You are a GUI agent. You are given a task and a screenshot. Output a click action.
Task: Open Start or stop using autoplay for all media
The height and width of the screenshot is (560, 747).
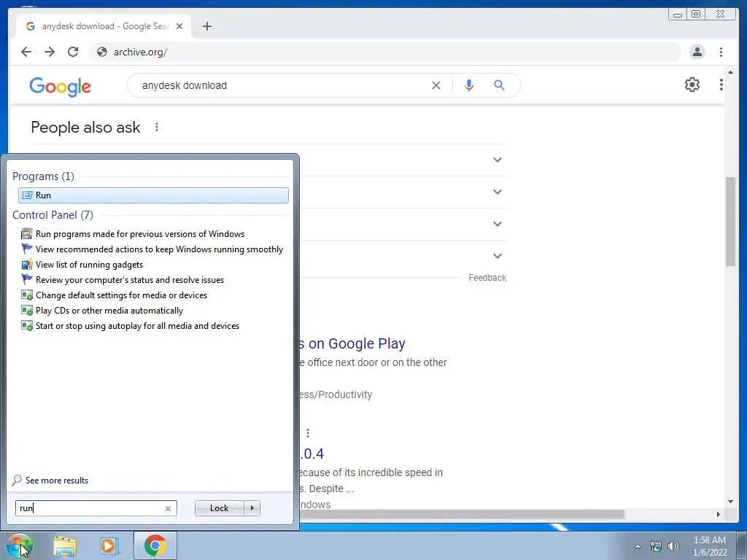(x=130, y=326)
